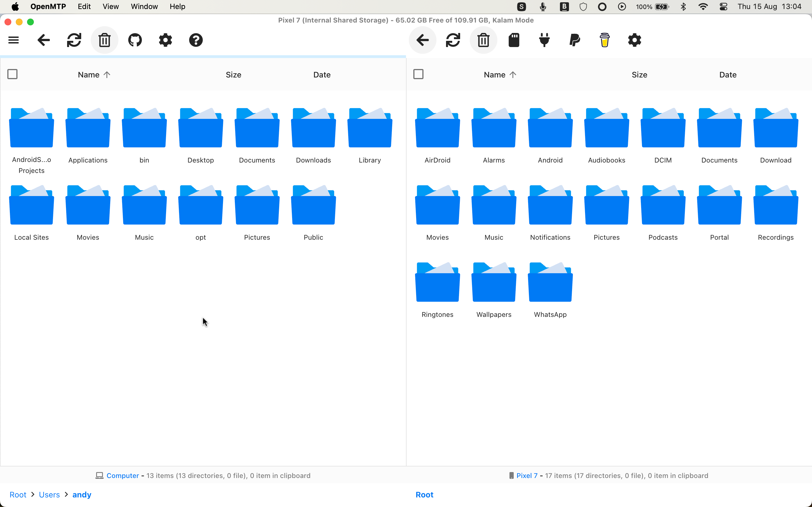Click the Buy Me a Coffee icon
The height and width of the screenshot is (507, 812).
[604, 40]
